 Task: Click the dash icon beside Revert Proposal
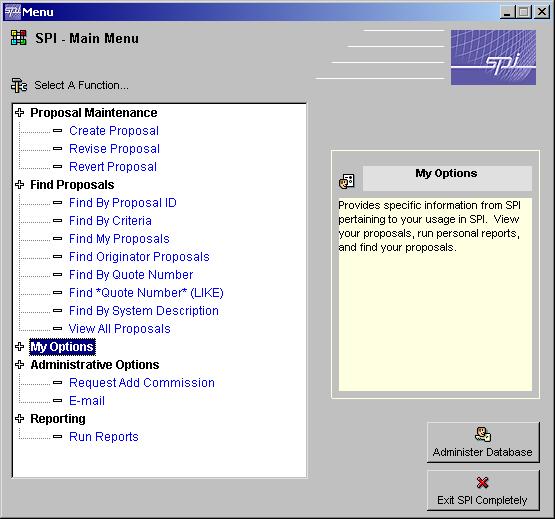click(57, 166)
